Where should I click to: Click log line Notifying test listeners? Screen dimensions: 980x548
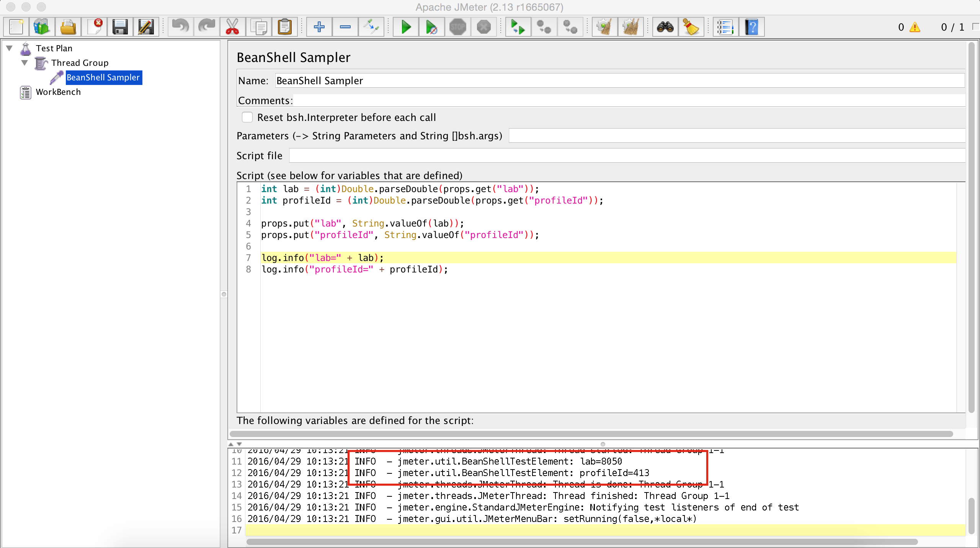click(523, 507)
